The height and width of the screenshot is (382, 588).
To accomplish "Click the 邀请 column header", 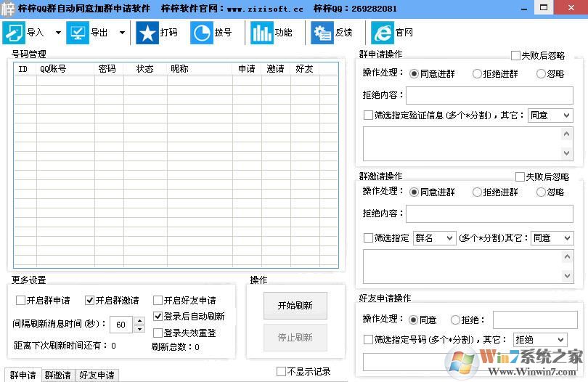I will tap(276, 69).
